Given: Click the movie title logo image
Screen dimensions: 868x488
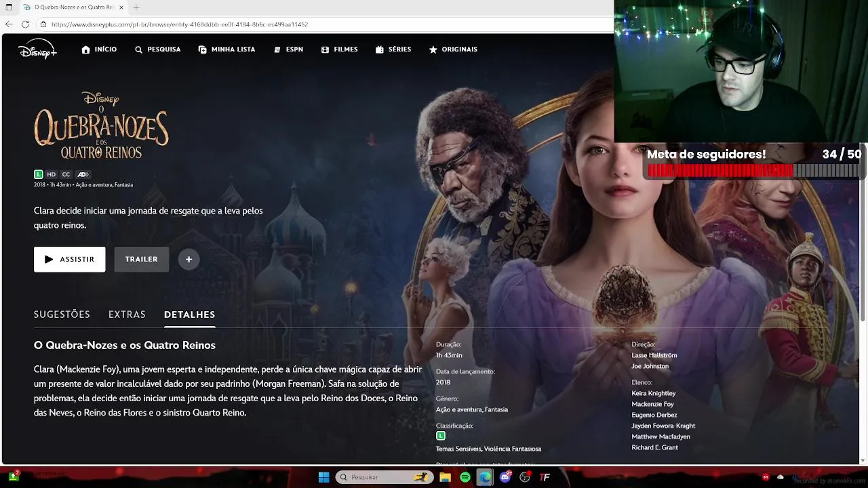Looking at the screenshot, I should (101, 126).
